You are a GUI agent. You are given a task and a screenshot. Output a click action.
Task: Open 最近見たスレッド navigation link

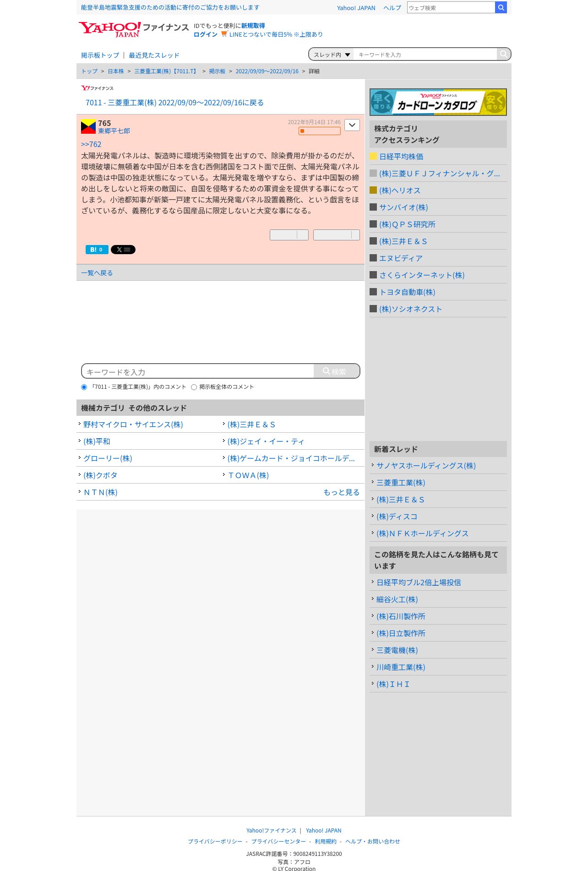click(154, 55)
